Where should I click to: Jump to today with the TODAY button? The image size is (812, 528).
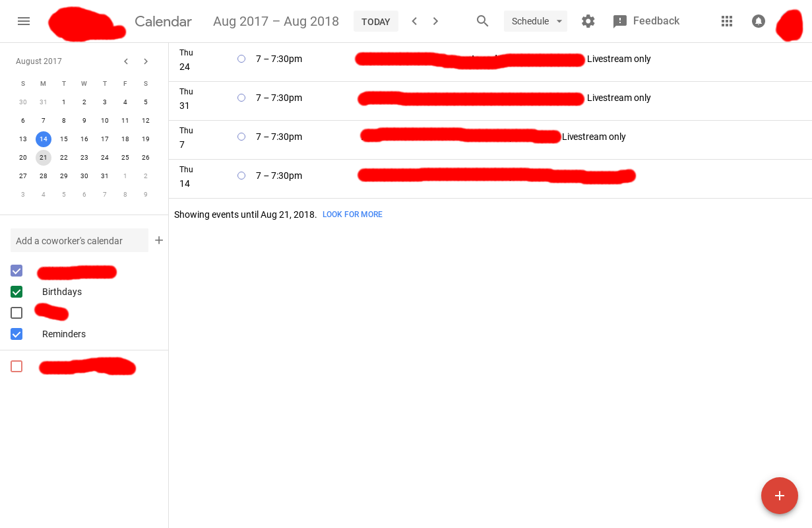375,21
